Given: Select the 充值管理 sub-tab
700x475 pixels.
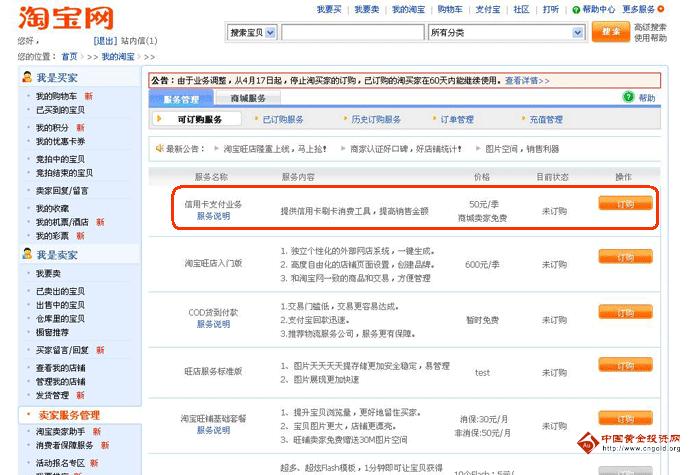Looking at the screenshot, I should 546,119.
